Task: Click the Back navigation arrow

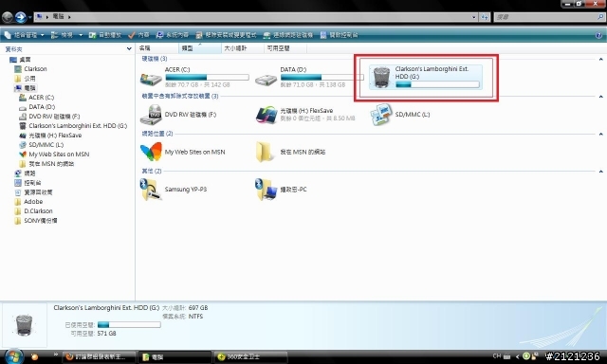Action: pos(8,17)
